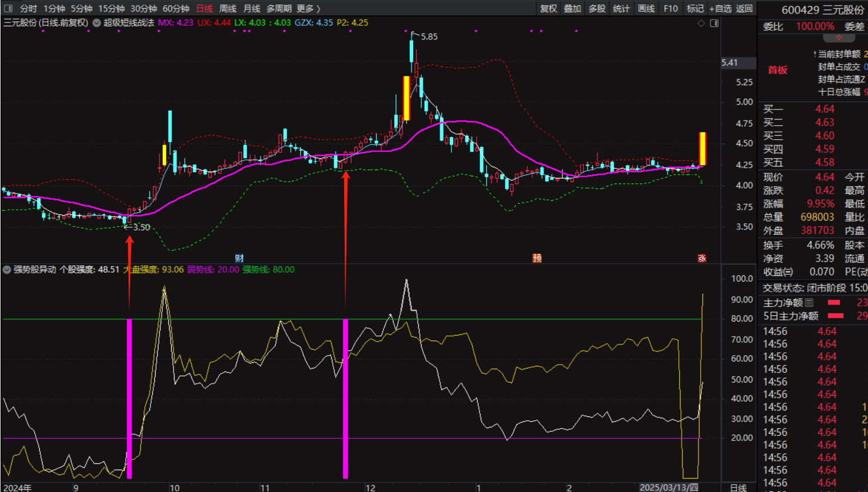Toggle the side panel icon beside the diamond
The image size is (868, 492).
click(x=714, y=23)
